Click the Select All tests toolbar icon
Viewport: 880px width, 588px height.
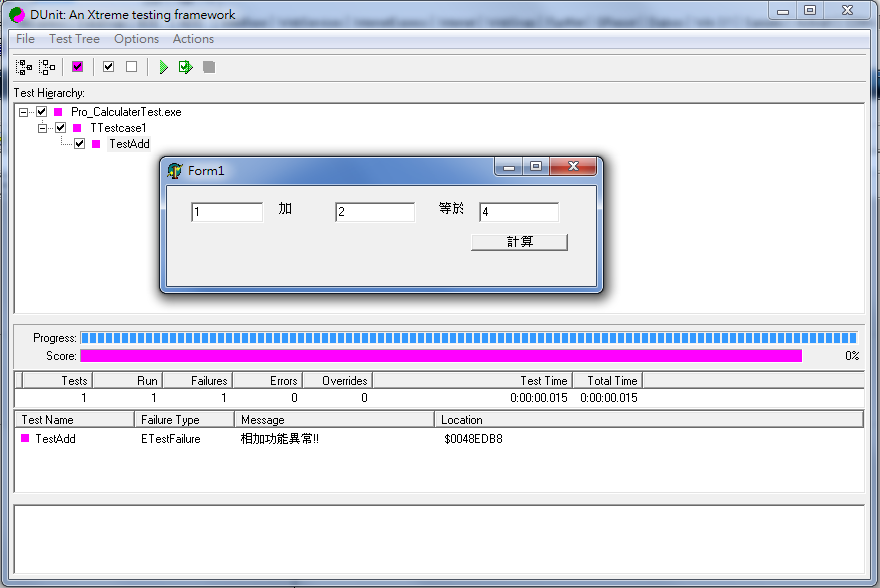[24, 67]
